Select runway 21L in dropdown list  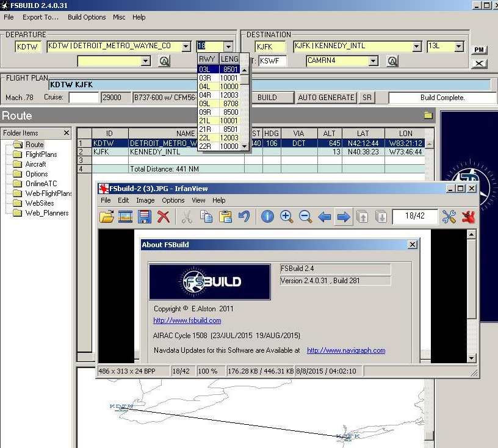218,121
